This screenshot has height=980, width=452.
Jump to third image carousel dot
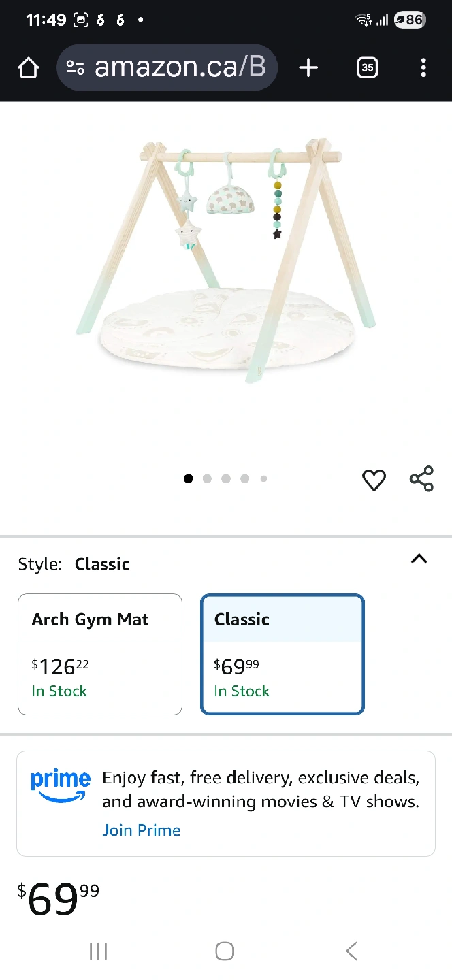226,478
